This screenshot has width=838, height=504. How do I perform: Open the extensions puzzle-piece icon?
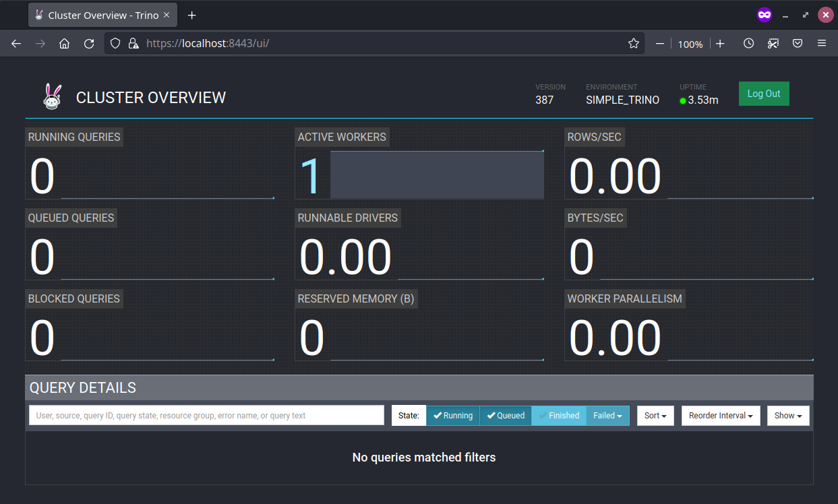(773, 42)
